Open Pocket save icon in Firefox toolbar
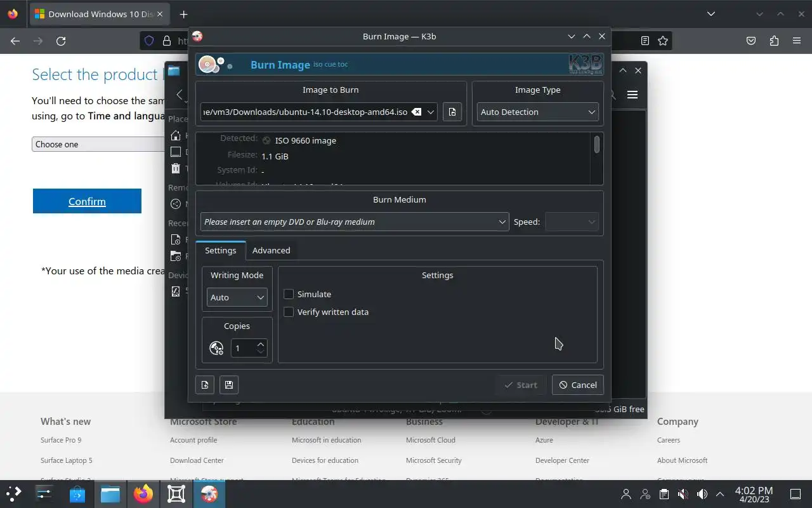Viewport: 812px width, 508px height. click(x=751, y=41)
